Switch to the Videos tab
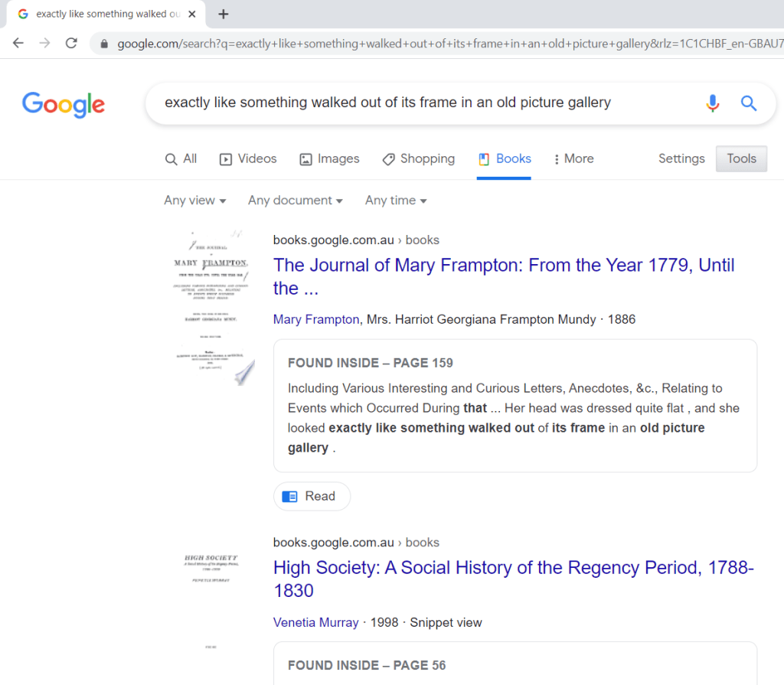Image resolution: width=784 pixels, height=685 pixels. click(x=248, y=158)
